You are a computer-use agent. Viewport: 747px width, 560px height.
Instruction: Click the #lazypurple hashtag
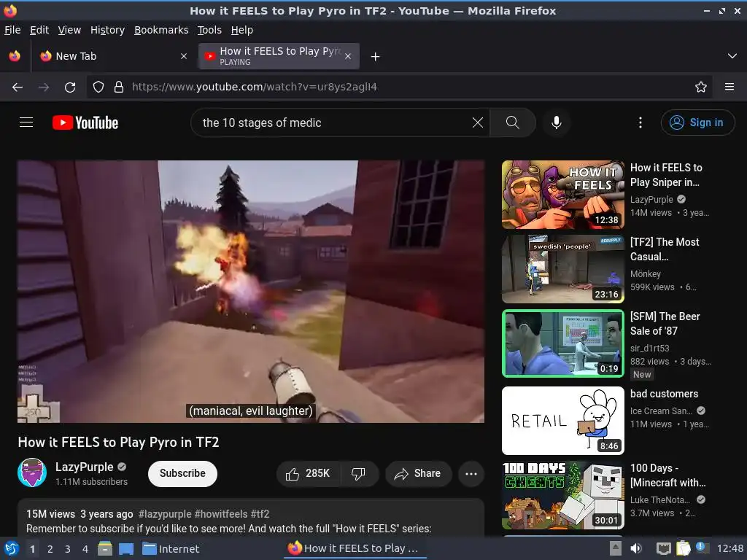click(x=165, y=514)
